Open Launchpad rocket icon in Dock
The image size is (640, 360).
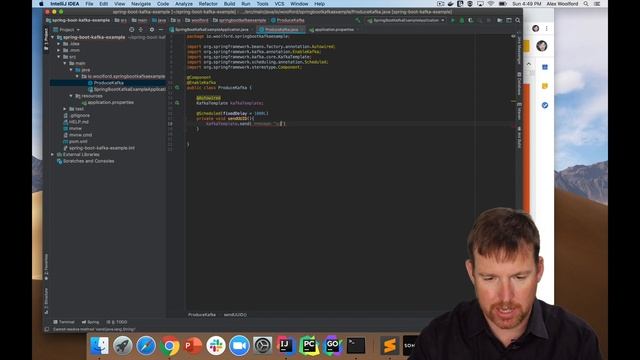[x=122, y=346]
